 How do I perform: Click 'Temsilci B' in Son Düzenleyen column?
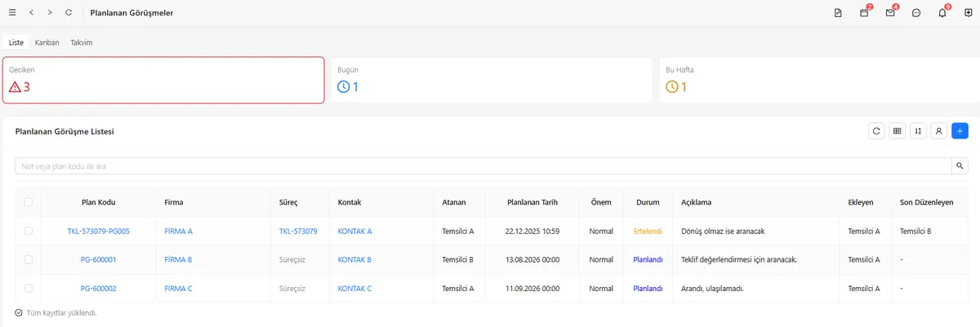tap(915, 232)
